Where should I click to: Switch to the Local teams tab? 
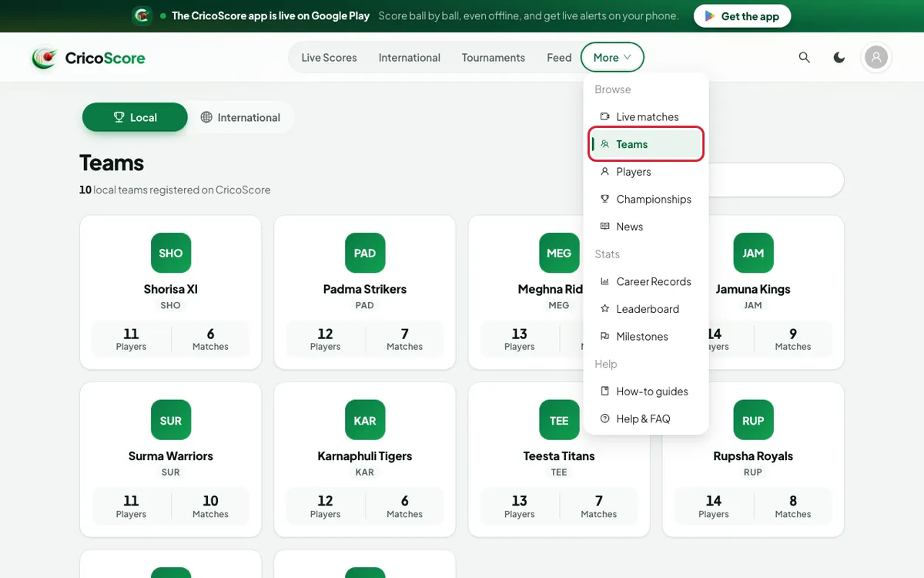pyautogui.click(x=135, y=117)
